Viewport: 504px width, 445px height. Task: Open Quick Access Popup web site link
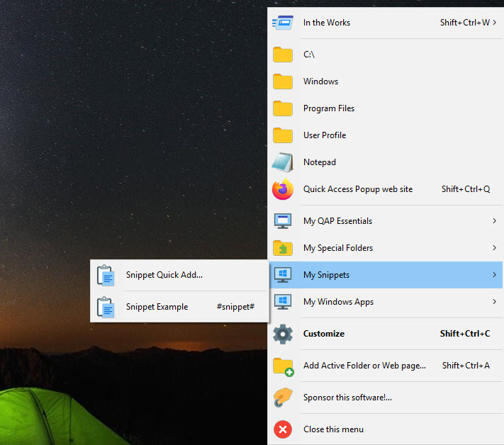tap(358, 189)
